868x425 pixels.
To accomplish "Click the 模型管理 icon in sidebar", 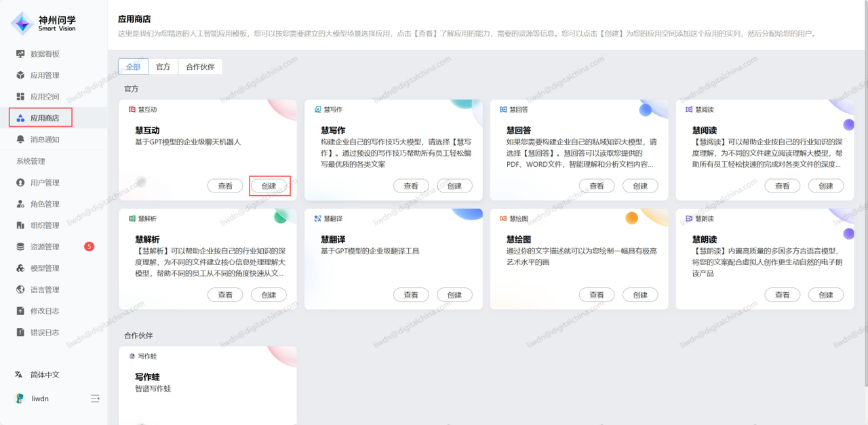I will click(20, 268).
